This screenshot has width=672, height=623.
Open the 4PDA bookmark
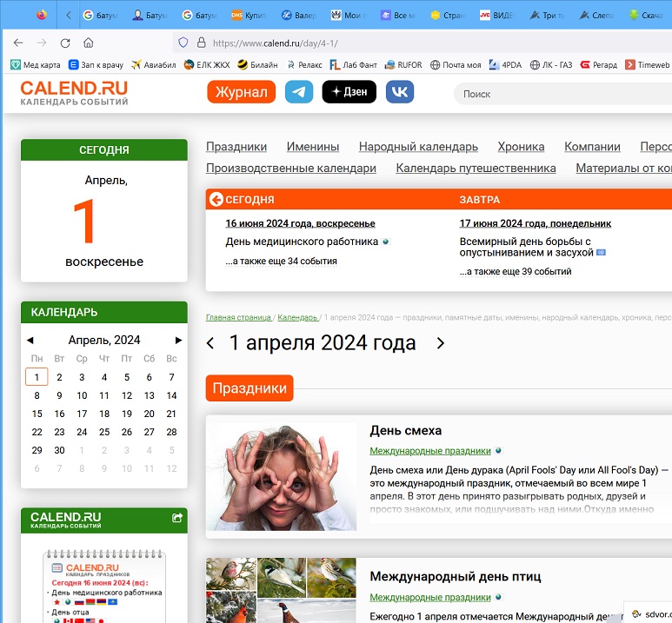tap(505, 64)
